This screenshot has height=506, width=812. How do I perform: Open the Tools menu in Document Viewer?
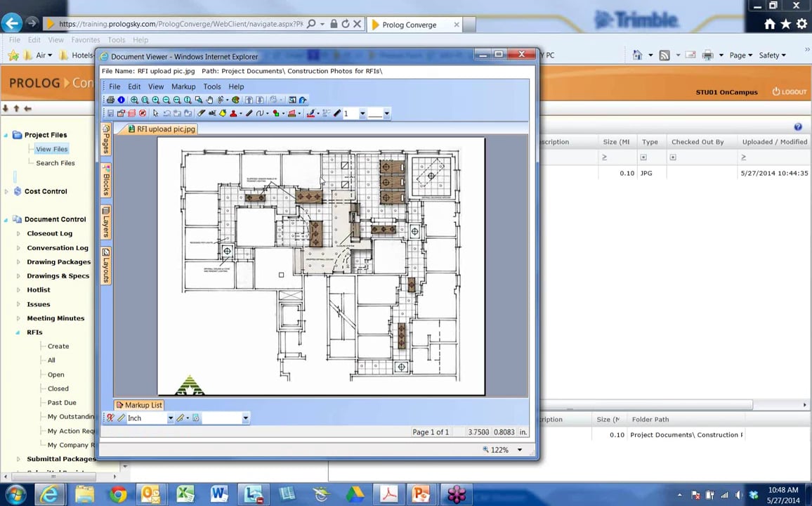212,86
